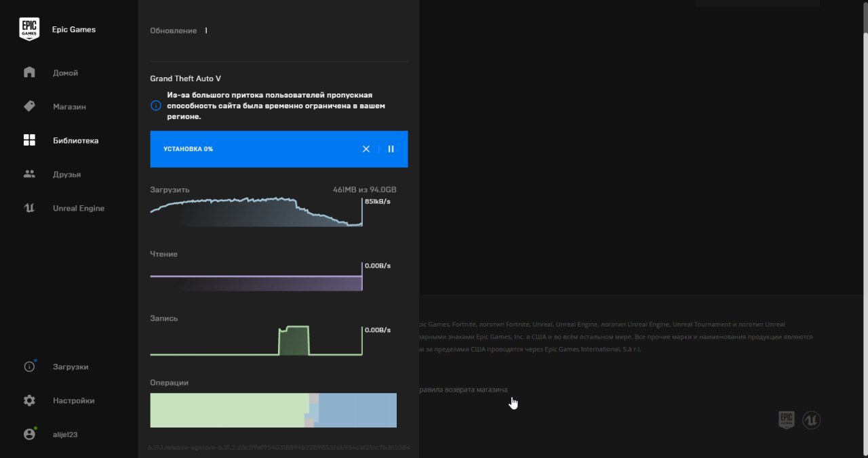This screenshot has height=458, width=868.
Task: Select Unreal Engine menu item
Action: click(79, 208)
